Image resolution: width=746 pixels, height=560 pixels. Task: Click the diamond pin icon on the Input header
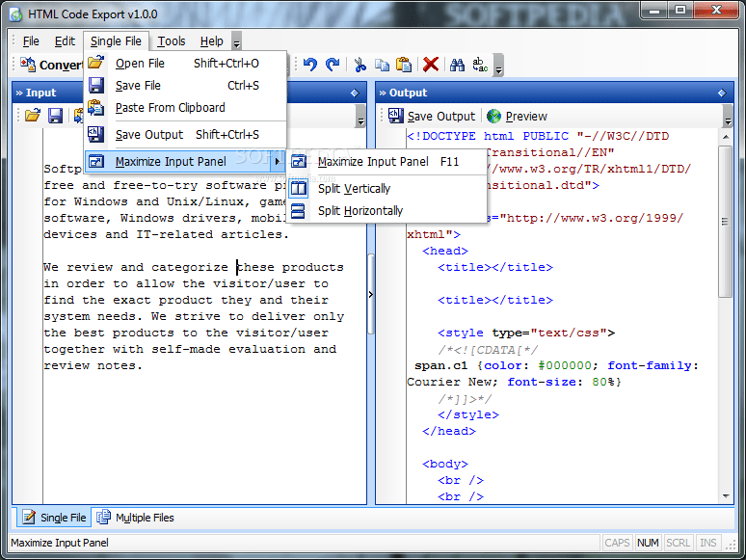[355, 93]
